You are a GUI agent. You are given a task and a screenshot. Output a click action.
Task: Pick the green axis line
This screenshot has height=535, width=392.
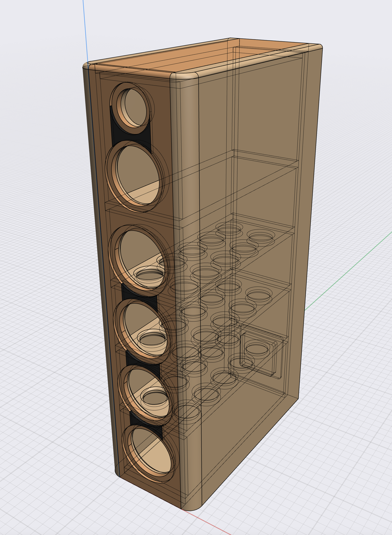coord(348,271)
